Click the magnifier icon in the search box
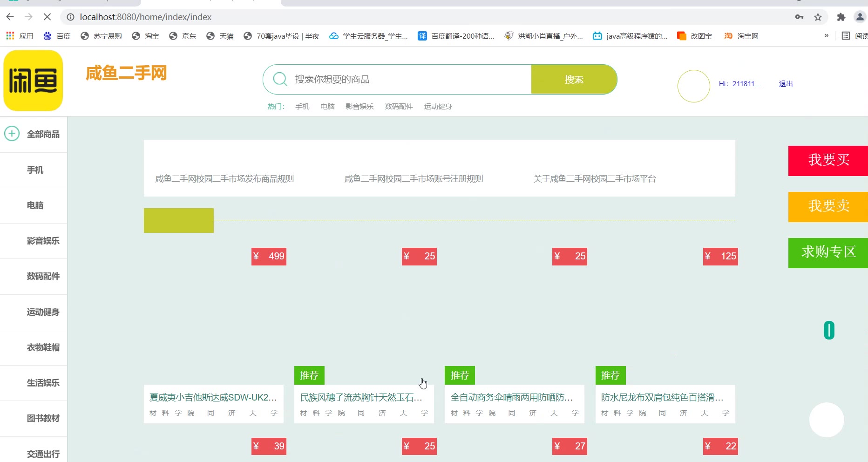This screenshot has height=462, width=868. [x=280, y=79]
